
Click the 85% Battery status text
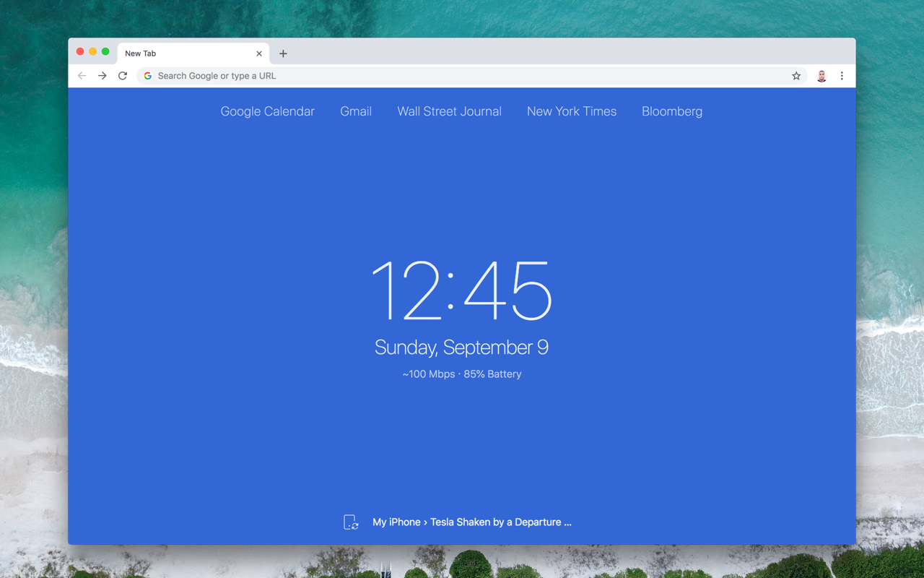coord(492,374)
